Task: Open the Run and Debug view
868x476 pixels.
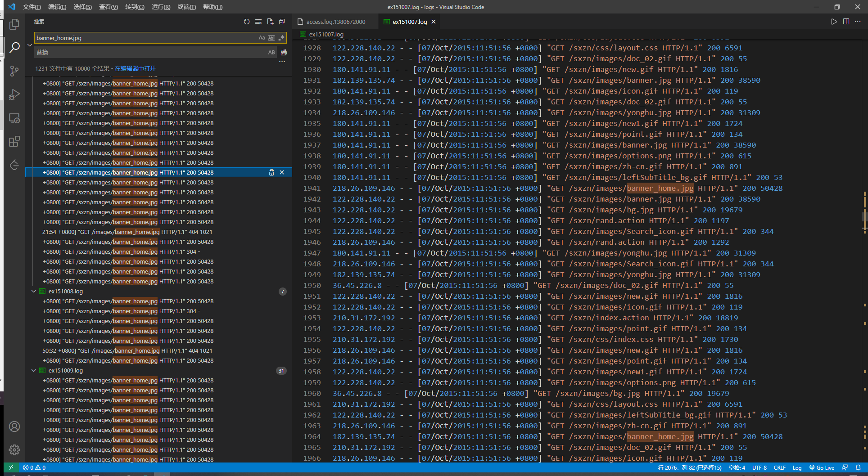Action: coord(14,94)
